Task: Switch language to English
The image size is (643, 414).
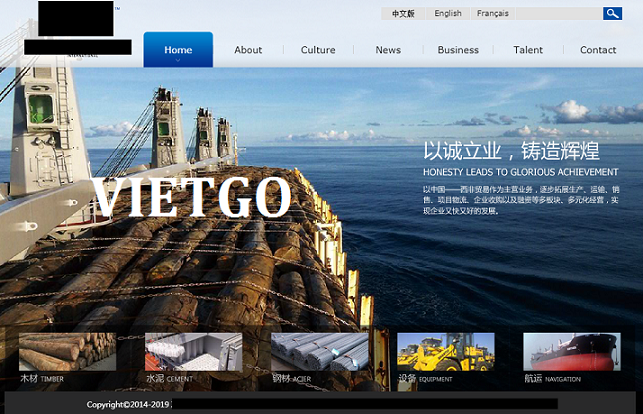Action: (448, 14)
